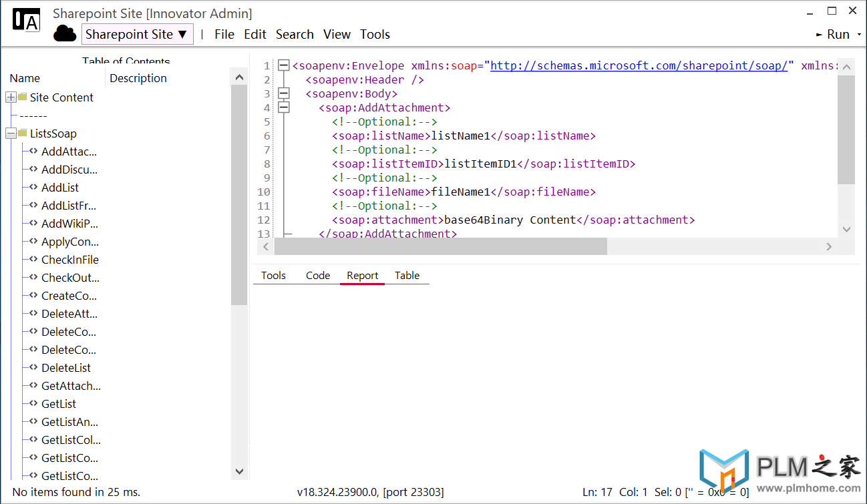This screenshot has height=504, width=867.
Task: Click the editor horizontal scroll left arrow
Action: pos(266,246)
